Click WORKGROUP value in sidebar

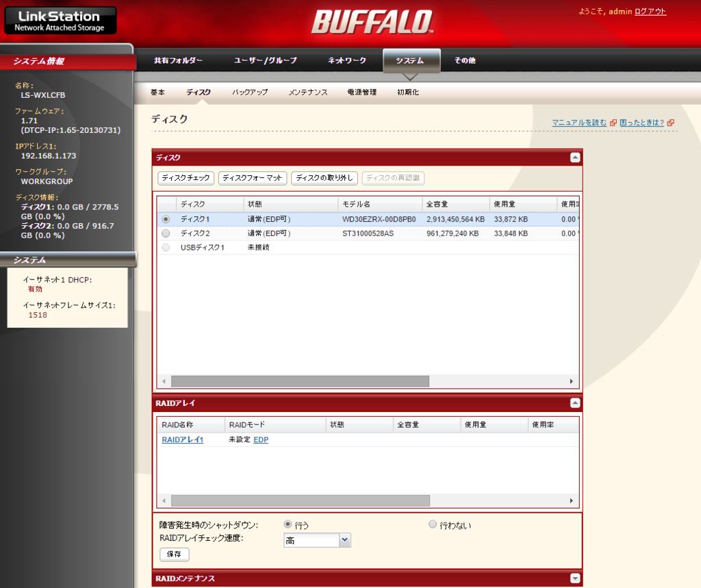[x=47, y=181]
